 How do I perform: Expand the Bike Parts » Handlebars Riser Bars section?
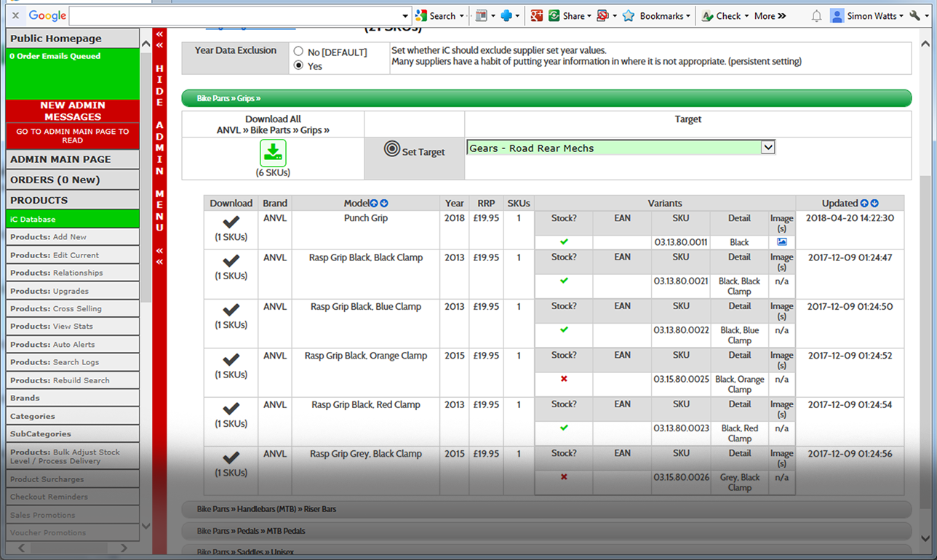266,509
